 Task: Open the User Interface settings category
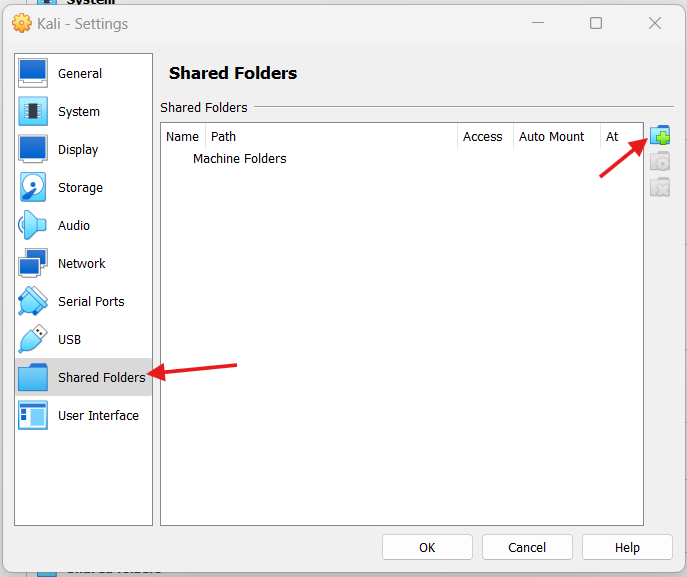click(83, 415)
